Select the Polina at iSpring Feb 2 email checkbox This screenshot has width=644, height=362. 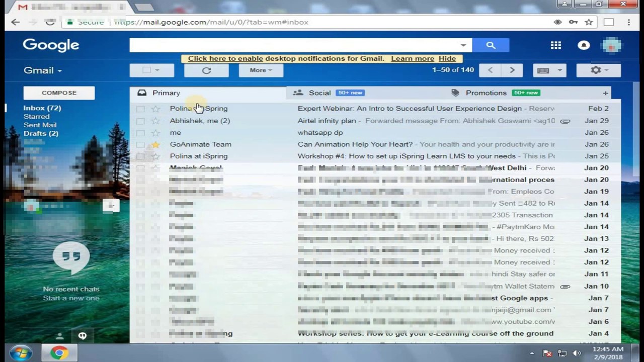tap(140, 109)
